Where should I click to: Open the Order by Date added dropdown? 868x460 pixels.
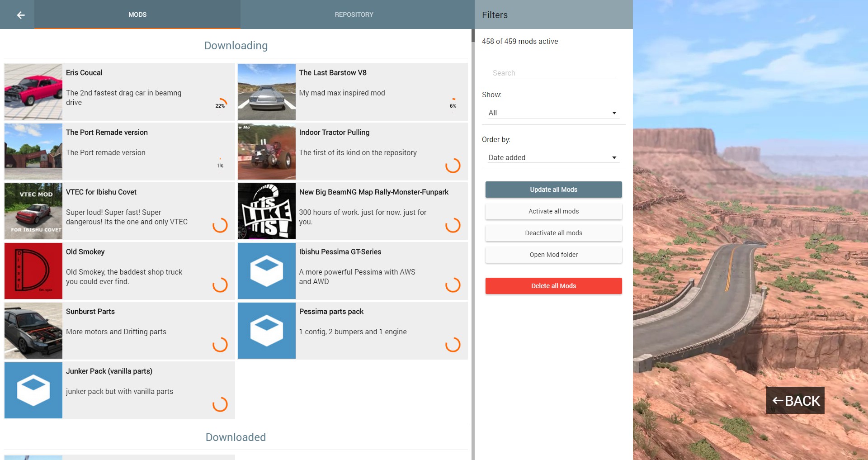pyautogui.click(x=553, y=157)
